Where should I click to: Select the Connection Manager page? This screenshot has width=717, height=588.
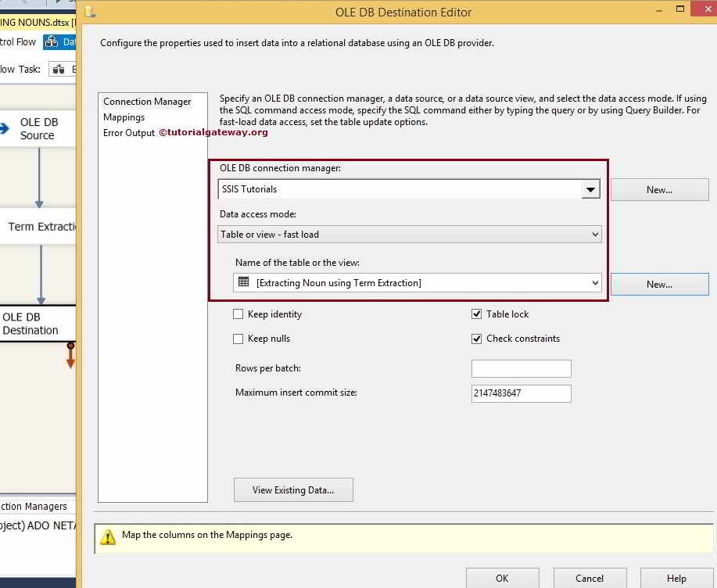(x=147, y=102)
